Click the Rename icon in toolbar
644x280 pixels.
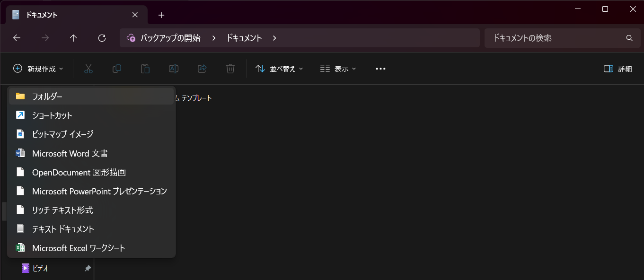coord(174,69)
